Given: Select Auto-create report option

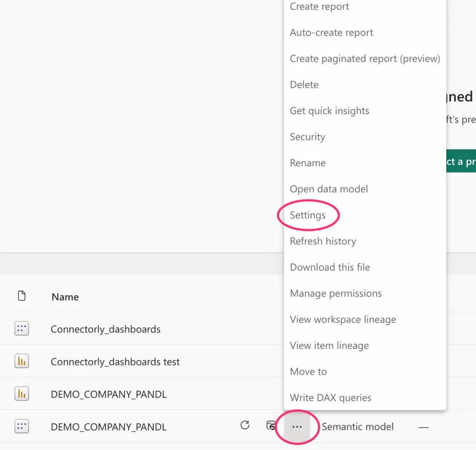Looking at the screenshot, I should click(x=331, y=33).
